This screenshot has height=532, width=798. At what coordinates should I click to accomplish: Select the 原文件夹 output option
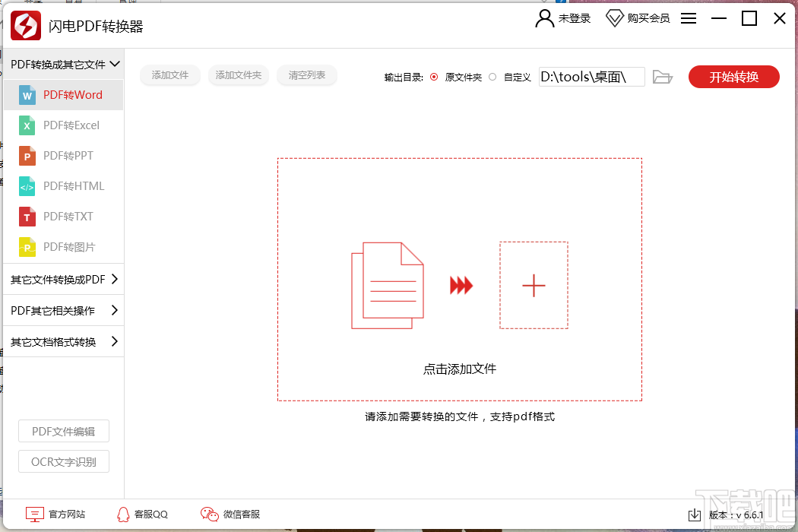click(x=433, y=76)
